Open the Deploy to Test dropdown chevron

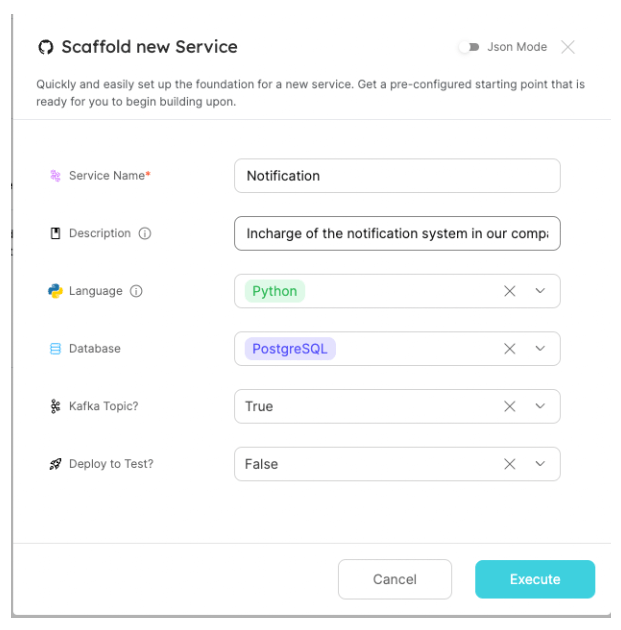540,464
